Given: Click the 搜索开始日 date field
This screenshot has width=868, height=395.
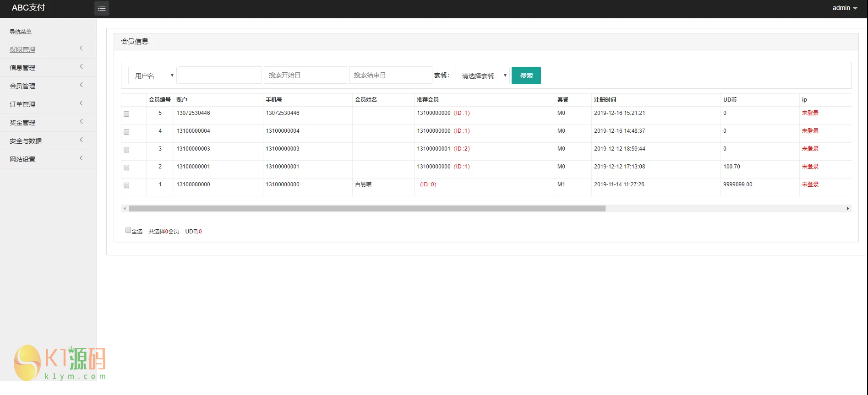Looking at the screenshot, I should (306, 75).
